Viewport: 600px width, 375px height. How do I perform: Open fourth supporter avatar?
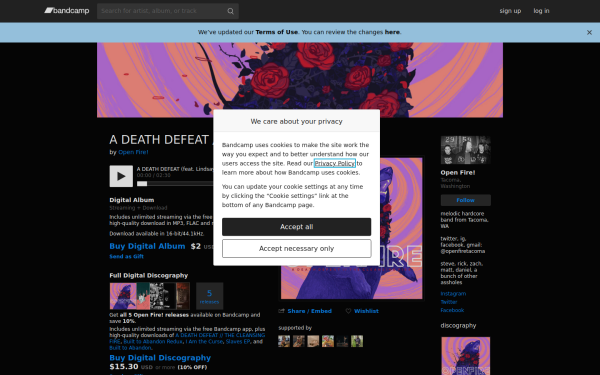coord(328,341)
